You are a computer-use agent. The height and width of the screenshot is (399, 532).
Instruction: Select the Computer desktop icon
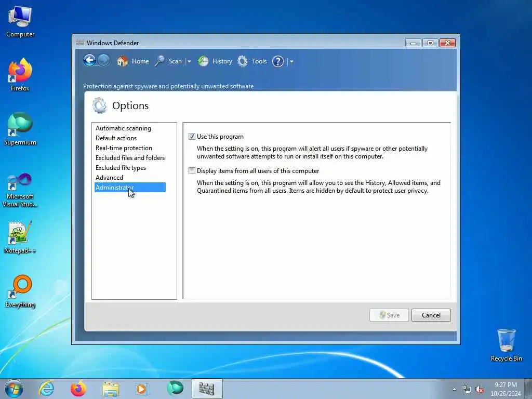coord(20,22)
